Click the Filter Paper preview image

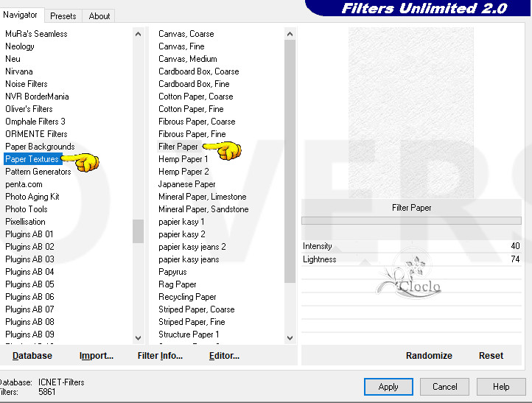click(x=411, y=113)
